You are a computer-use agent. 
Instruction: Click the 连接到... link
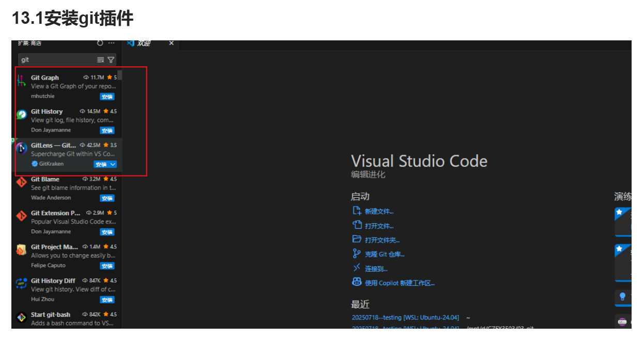(x=376, y=269)
